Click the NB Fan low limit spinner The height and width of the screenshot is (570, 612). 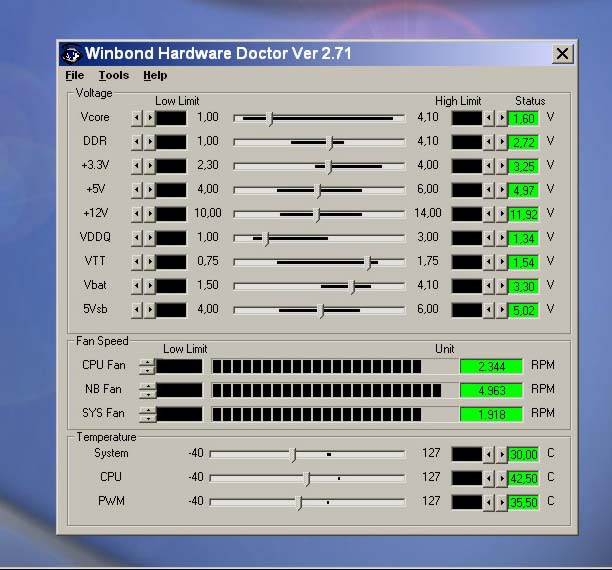[147, 390]
